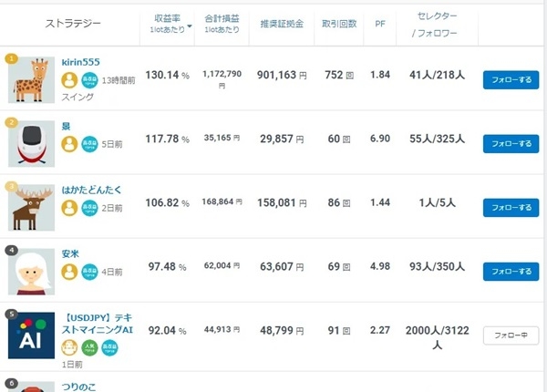Image resolution: width=547 pixels, height=392 pixels.
Task: Click PF column header
Action: click(380, 24)
